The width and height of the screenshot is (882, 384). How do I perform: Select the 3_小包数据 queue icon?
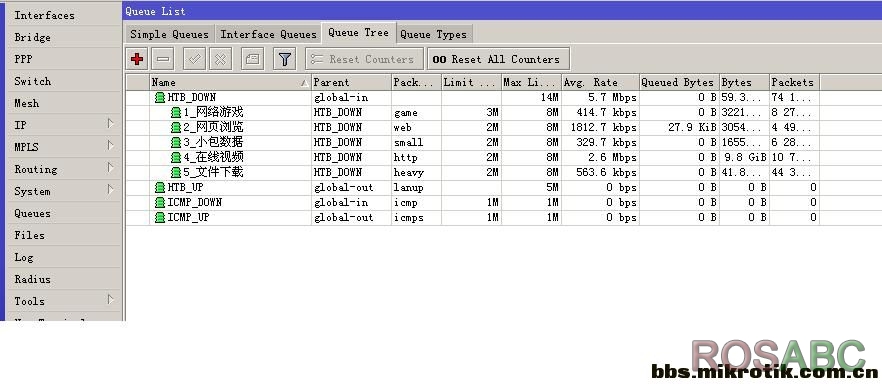[x=176, y=142]
